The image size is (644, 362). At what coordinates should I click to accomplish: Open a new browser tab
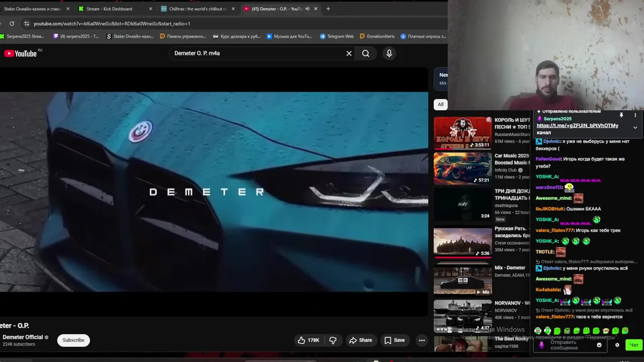[x=328, y=9]
